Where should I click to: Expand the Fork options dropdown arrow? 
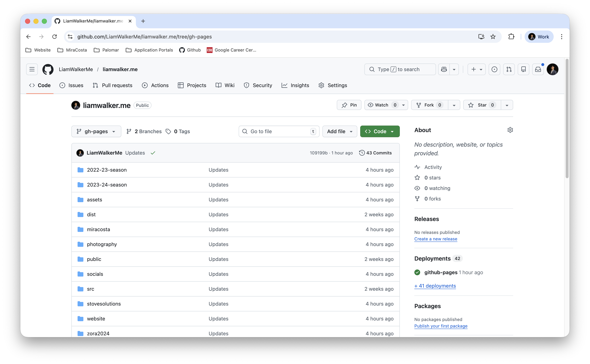[x=454, y=105]
